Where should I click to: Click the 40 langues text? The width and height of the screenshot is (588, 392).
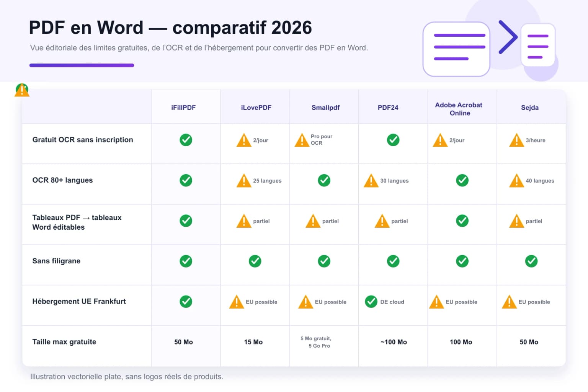coord(540,181)
